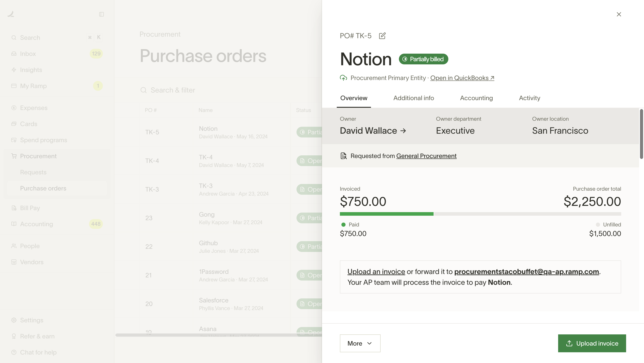This screenshot has height=363, width=644.
Task: Click the 448 badge next to Accounting
Action: [x=96, y=224]
